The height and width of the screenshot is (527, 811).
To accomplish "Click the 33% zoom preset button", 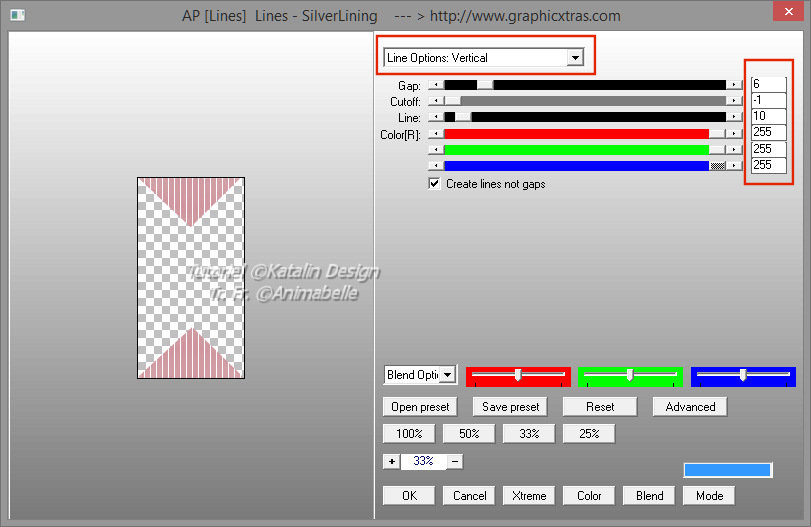I will [x=529, y=433].
